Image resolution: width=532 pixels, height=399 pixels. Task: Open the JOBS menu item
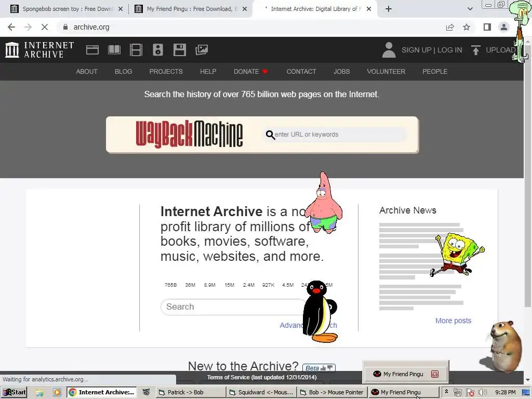click(x=341, y=72)
